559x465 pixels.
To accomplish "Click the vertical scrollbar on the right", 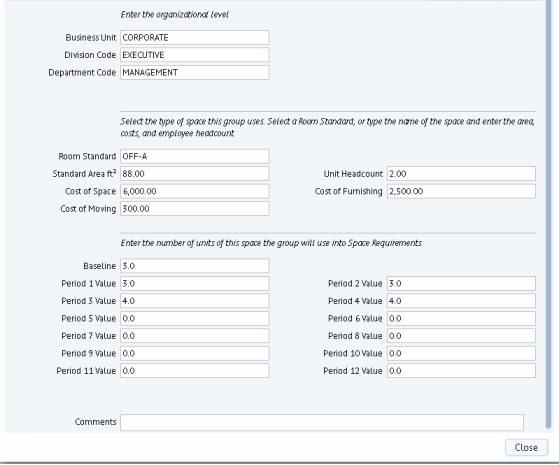I will 548,214.
